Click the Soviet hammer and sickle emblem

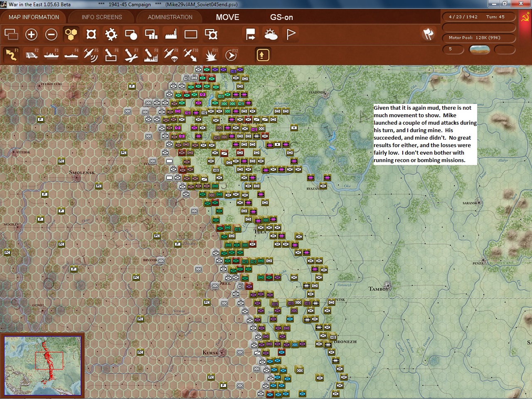coord(525,18)
